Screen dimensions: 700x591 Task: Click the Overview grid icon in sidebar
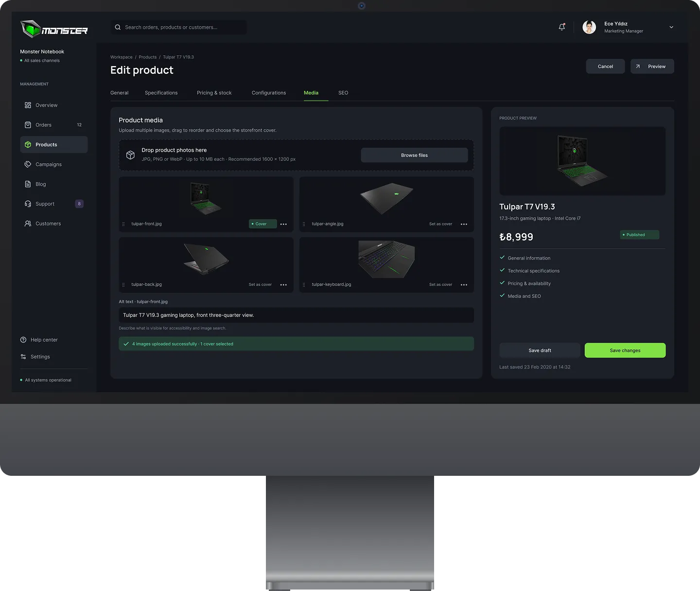click(28, 105)
